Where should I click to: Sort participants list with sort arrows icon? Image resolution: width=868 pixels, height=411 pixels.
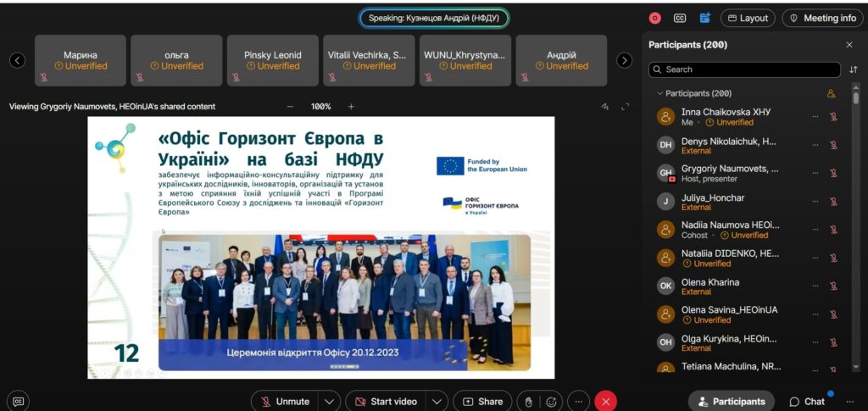853,69
